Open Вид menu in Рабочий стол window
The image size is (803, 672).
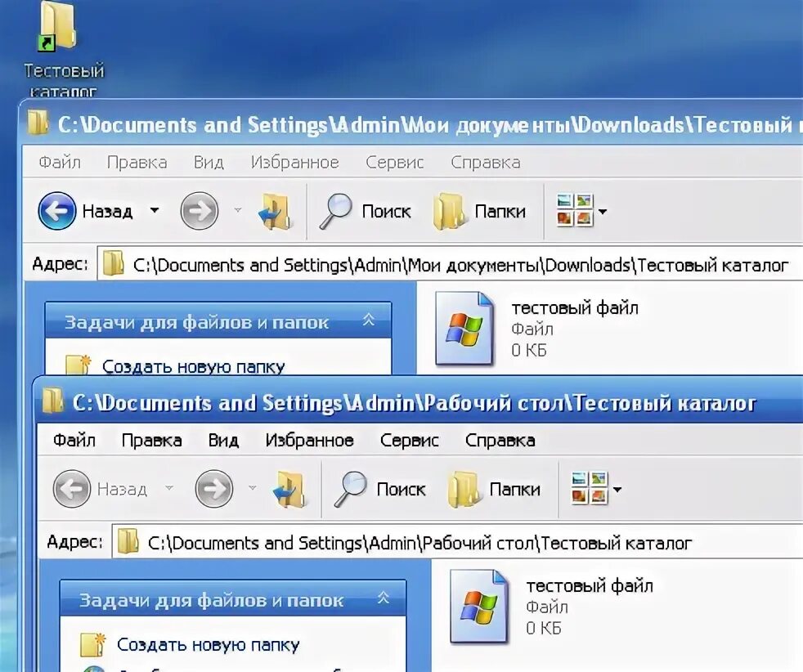point(223,440)
